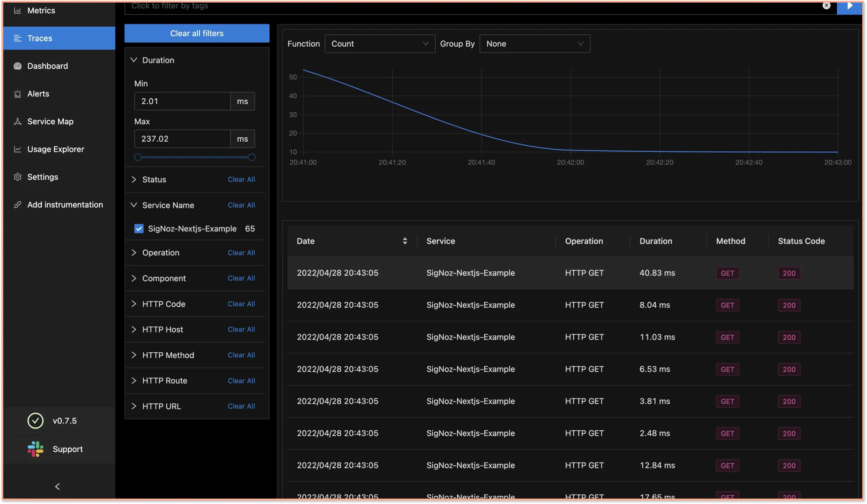This screenshot has height=504, width=867.
Task: Run the tag search play button
Action: tap(850, 7)
